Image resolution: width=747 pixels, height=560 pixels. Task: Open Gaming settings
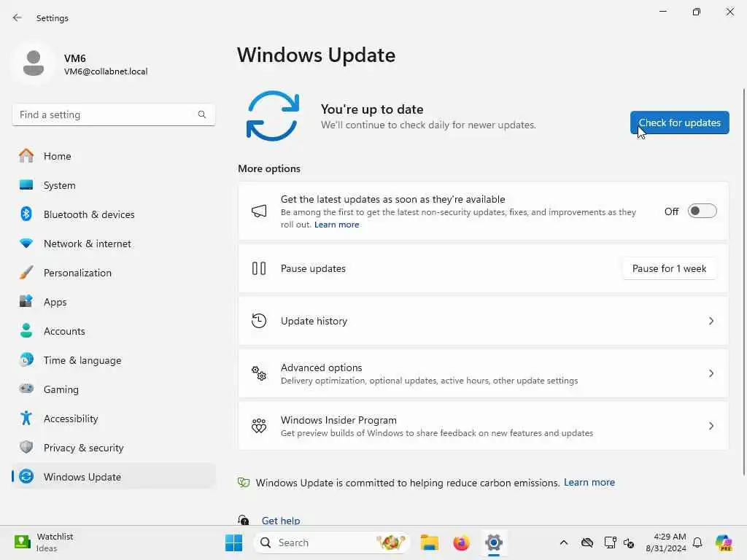pos(113,389)
